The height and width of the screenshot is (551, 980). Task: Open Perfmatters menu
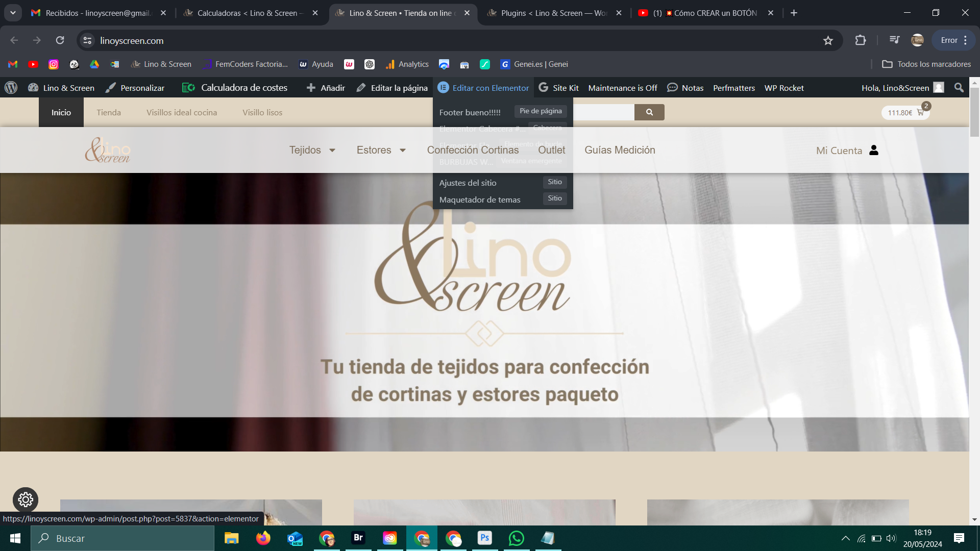(734, 88)
